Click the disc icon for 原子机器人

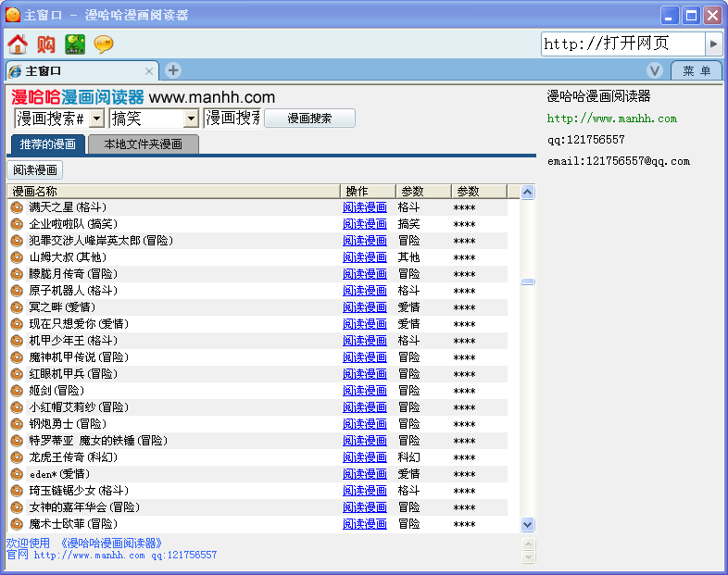17,291
